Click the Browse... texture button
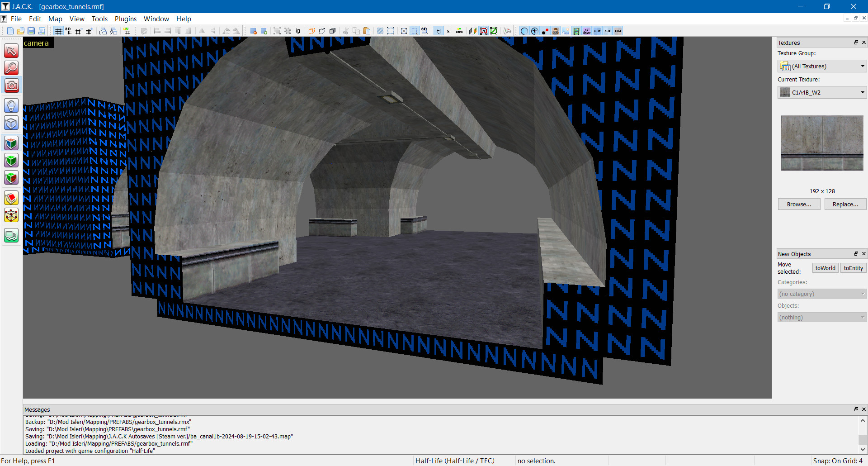 pyautogui.click(x=799, y=204)
